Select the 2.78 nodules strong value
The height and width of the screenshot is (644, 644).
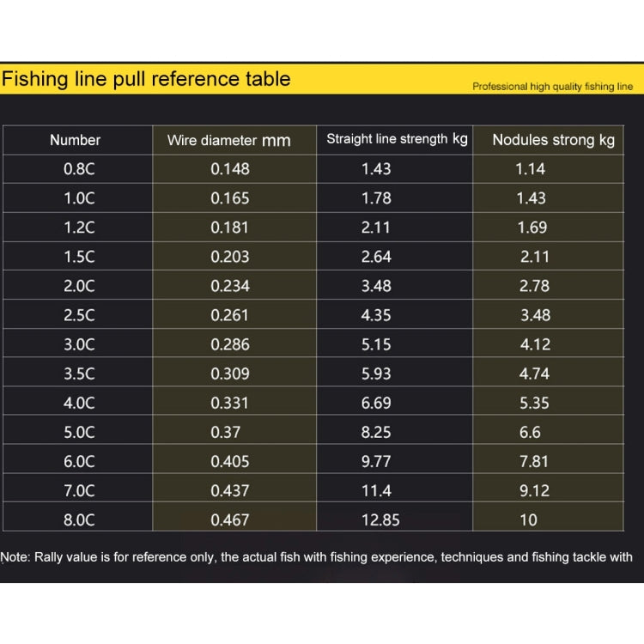click(534, 286)
